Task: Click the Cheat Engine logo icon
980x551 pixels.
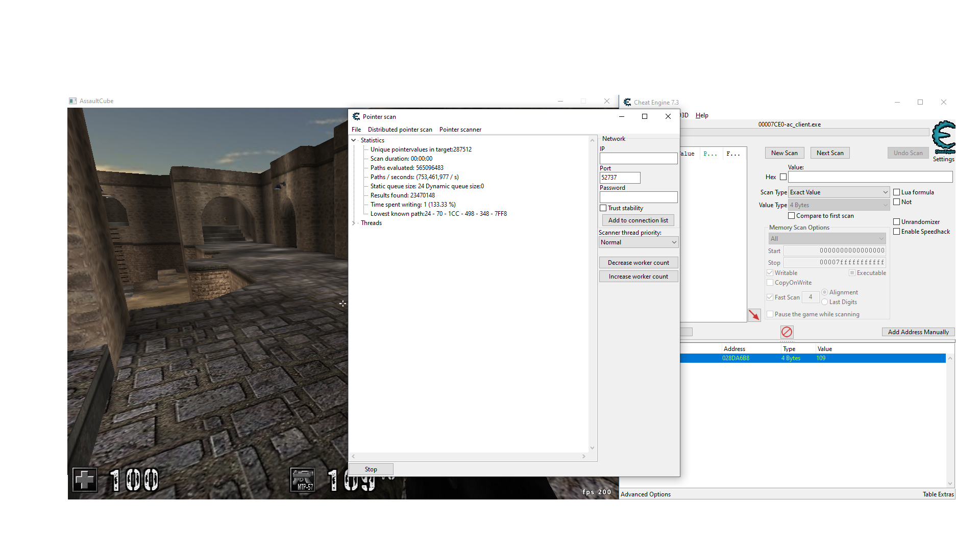Action: tap(943, 137)
